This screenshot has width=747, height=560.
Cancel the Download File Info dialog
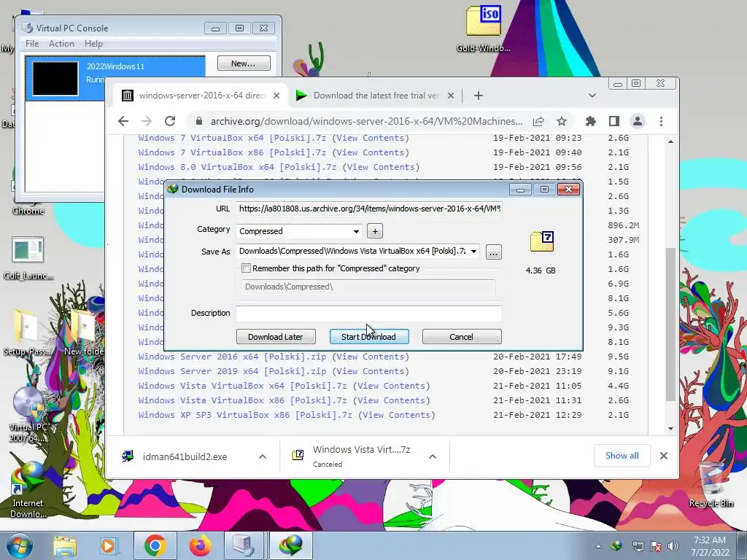(x=461, y=337)
